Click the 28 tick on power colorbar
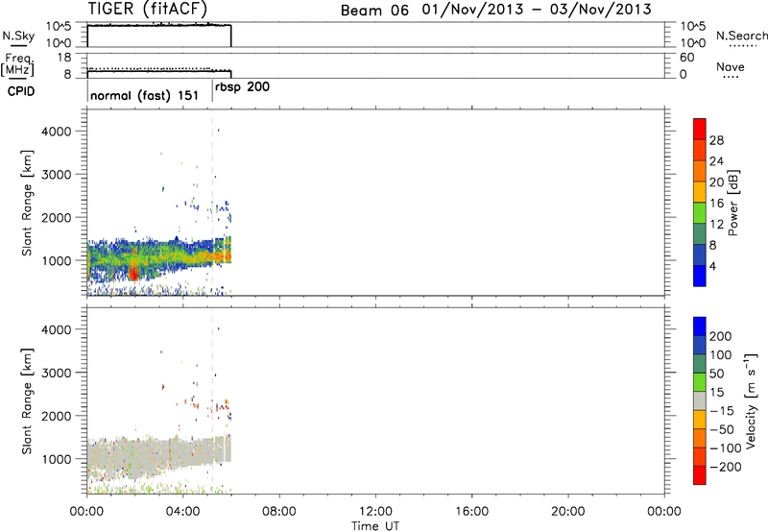The image size is (768, 532). [716, 140]
